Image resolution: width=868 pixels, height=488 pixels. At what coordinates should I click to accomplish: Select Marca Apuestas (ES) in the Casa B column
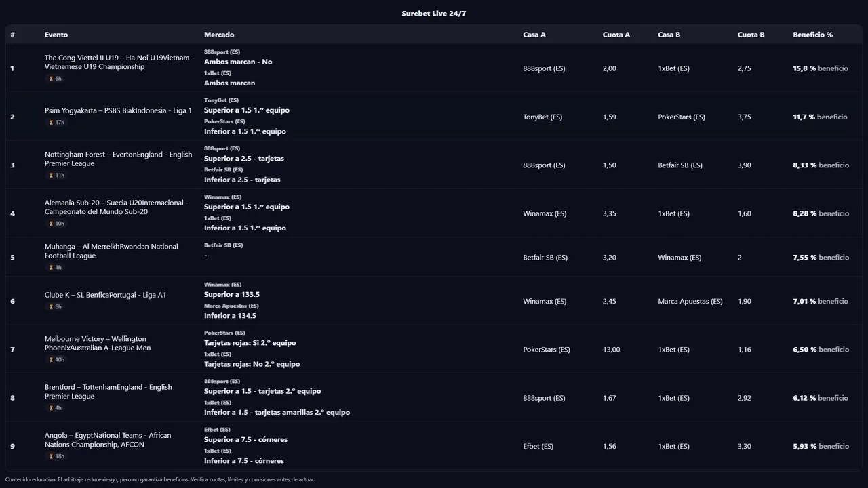[x=690, y=302]
